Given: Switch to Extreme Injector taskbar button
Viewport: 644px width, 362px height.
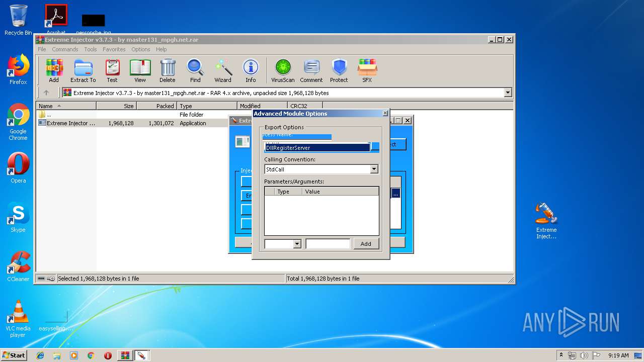Looking at the screenshot, I should pyautogui.click(x=141, y=355).
